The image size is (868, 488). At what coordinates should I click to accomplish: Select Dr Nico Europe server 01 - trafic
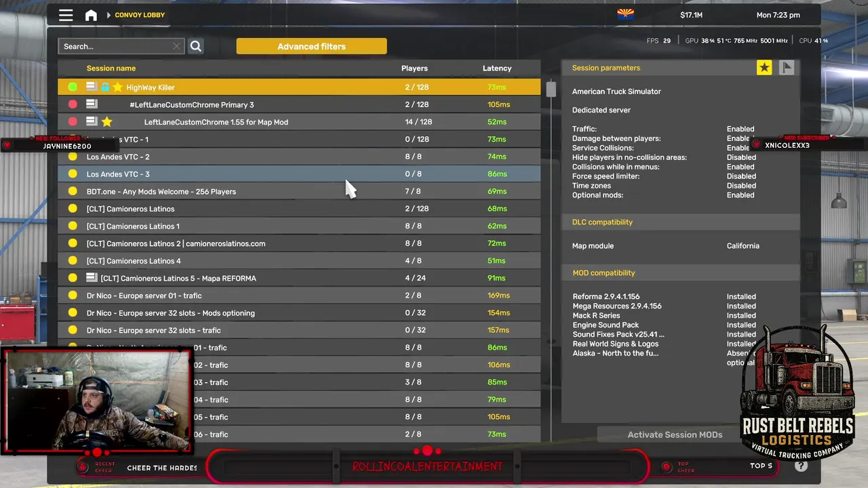pyautogui.click(x=299, y=296)
